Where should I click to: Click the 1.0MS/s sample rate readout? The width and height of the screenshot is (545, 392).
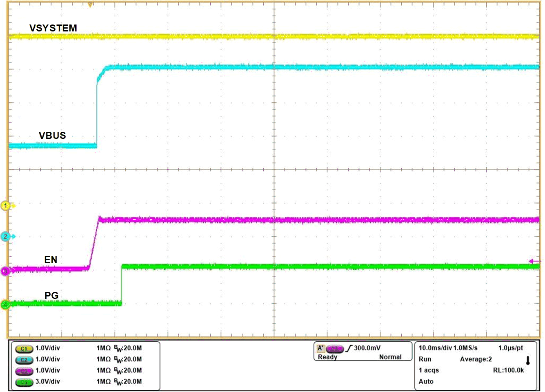tap(465, 348)
